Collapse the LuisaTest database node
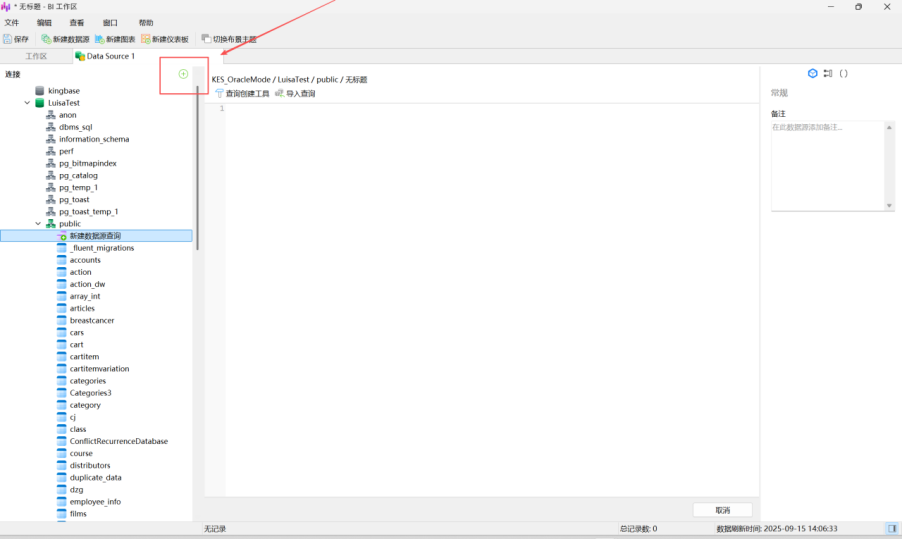Image resolution: width=903 pixels, height=539 pixels. pos(27,103)
